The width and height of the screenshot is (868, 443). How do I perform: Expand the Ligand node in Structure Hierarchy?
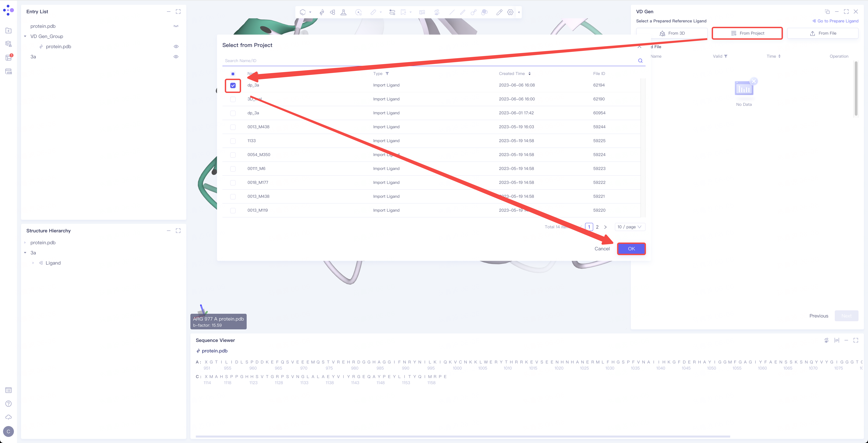(33, 263)
